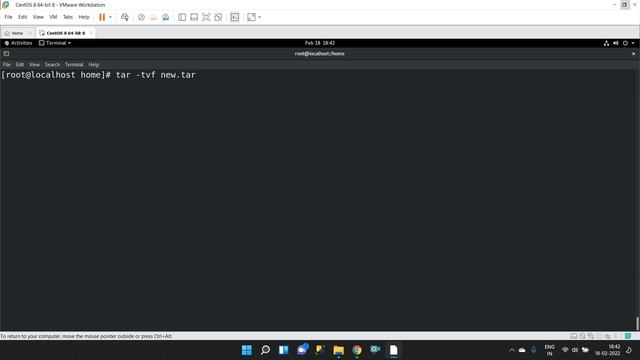The width and height of the screenshot is (640, 360).
Task: Open the terminal View menu
Action: coord(34,64)
